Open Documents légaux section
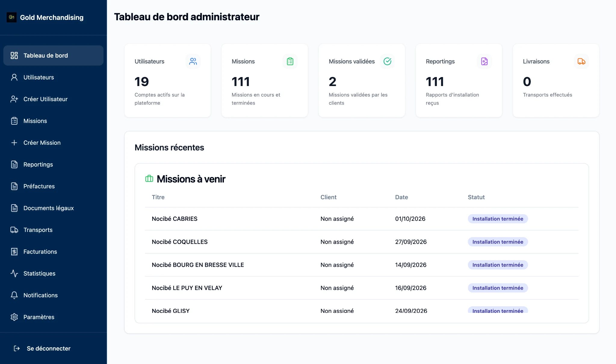Viewport: 616px width, 364px height. point(53,208)
